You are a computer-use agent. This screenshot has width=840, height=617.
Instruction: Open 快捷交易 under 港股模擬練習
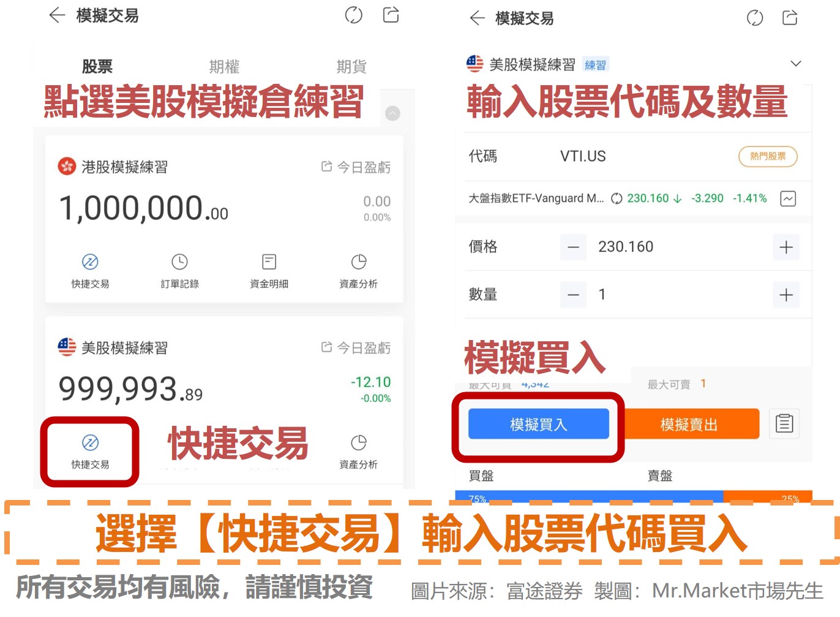(90, 271)
